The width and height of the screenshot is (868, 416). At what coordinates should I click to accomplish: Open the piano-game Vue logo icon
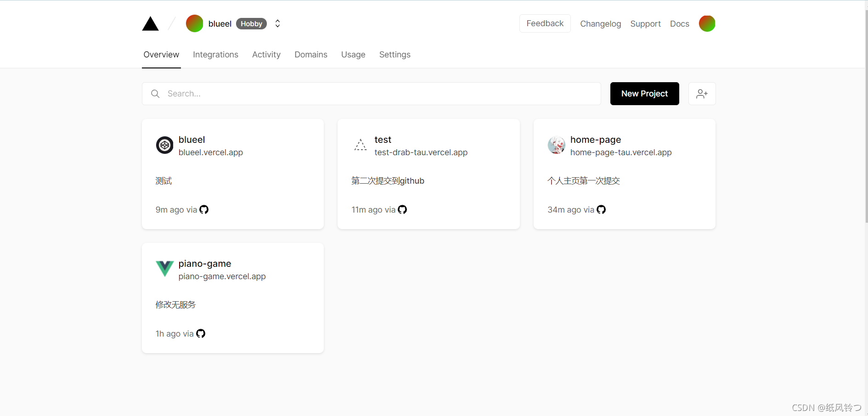[164, 269]
